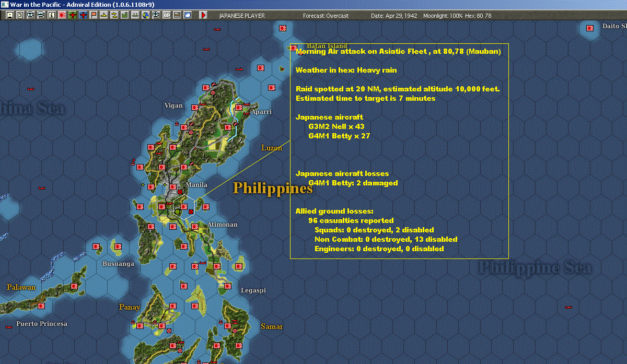Click 'Forecast: Overcast' status text
Screen dimensions: 627x364
tap(326, 16)
